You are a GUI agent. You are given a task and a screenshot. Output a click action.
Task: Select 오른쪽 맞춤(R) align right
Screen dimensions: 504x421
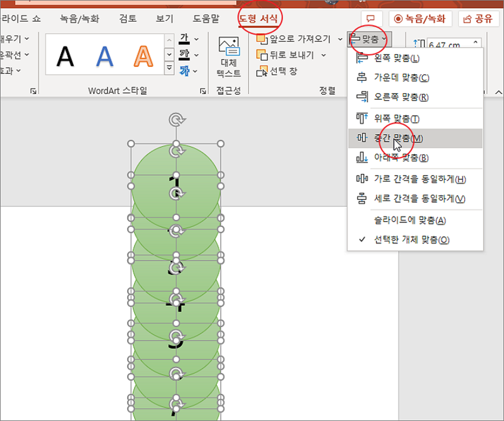click(x=415, y=97)
